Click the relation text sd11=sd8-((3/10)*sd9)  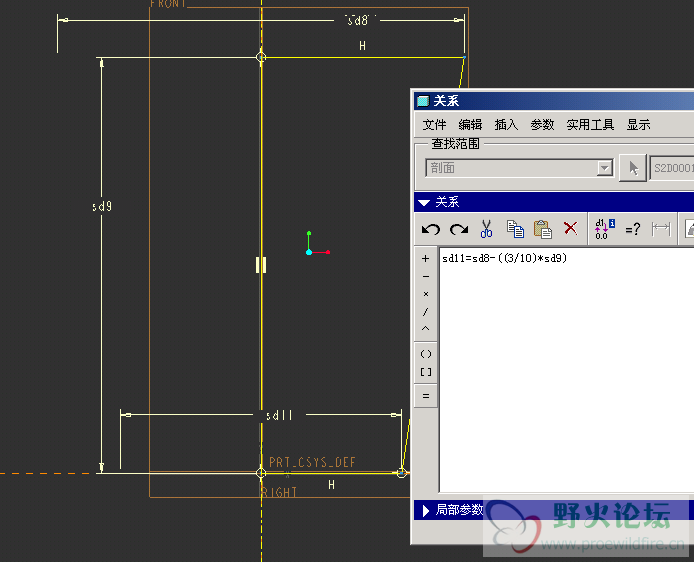pyautogui.click(x=505, y=258)
